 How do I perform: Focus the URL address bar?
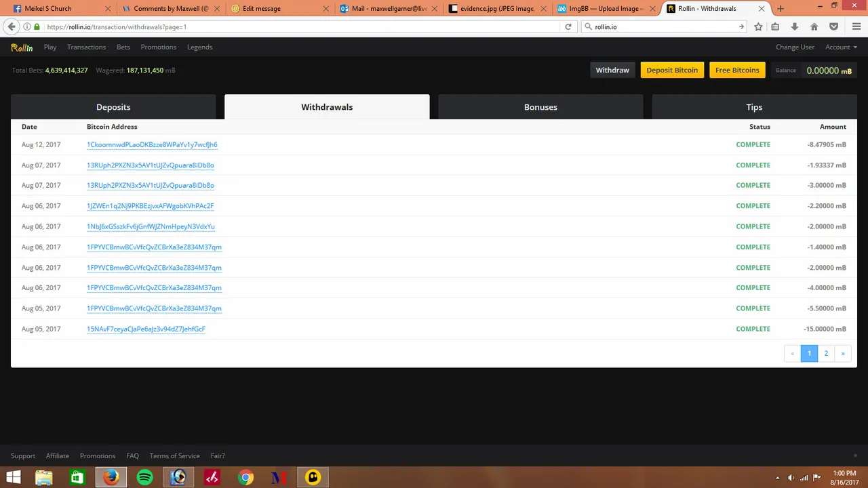[x=302, y=26]
